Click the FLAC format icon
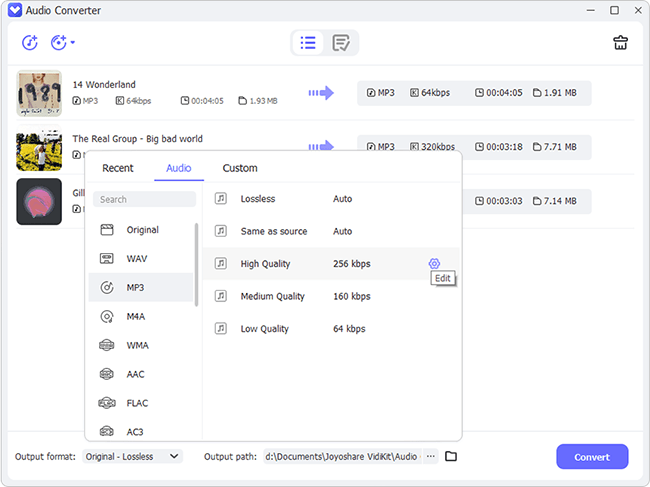Viewport: 650px width, 487px height. click(x=107, y=403)
